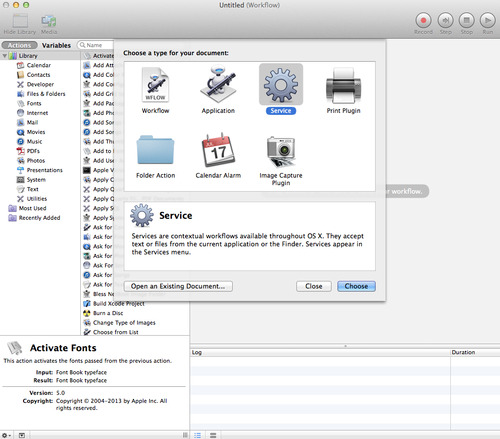Collapse the Library disclosure triangle
The image size is (500, 439).
click(x=5, y=56)
